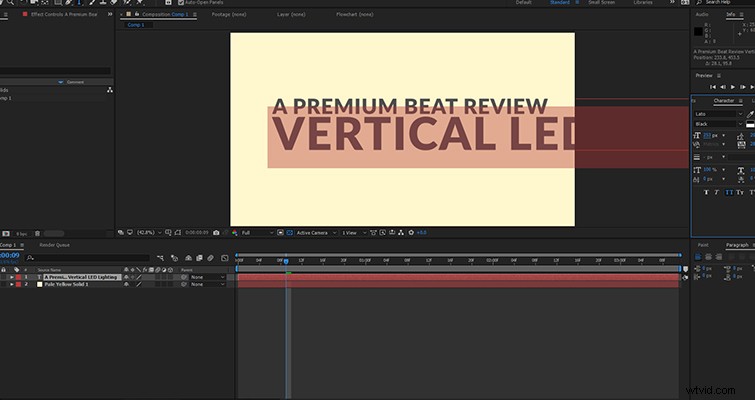Open the kerning dropdown arrow

pyautogui.click(x=723, y=144)
